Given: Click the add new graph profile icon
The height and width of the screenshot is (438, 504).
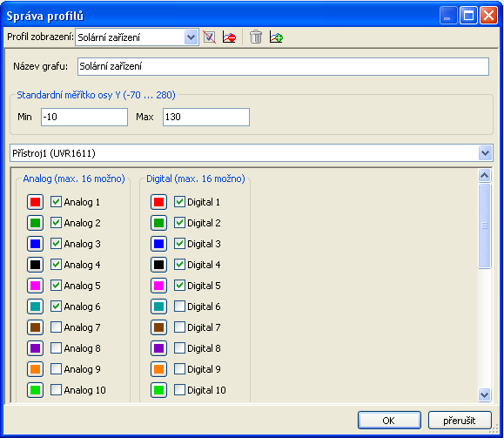Looking at the screenshot, I should pyautogui.click(x=276, y=37).
